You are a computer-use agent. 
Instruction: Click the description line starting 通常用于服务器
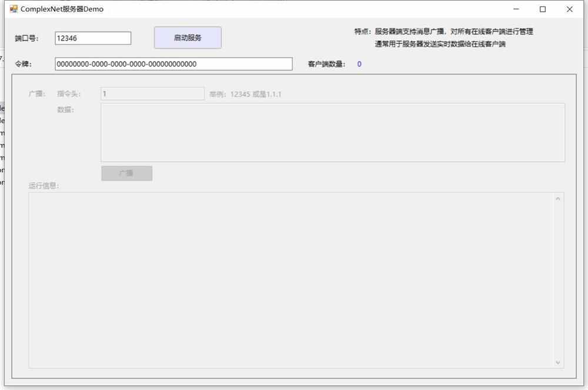pos(440,44)
